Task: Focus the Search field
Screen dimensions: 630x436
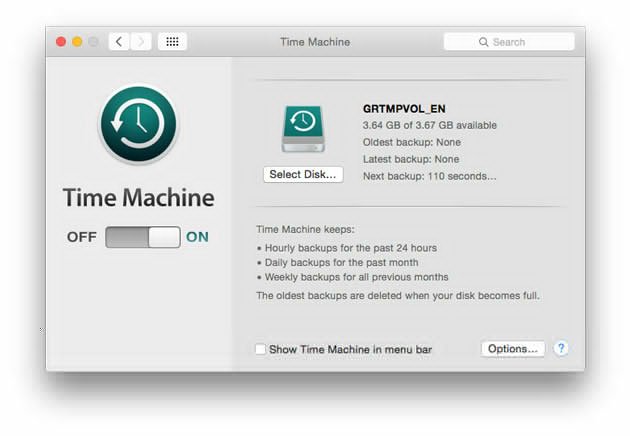Action: [x=509, y=42]
